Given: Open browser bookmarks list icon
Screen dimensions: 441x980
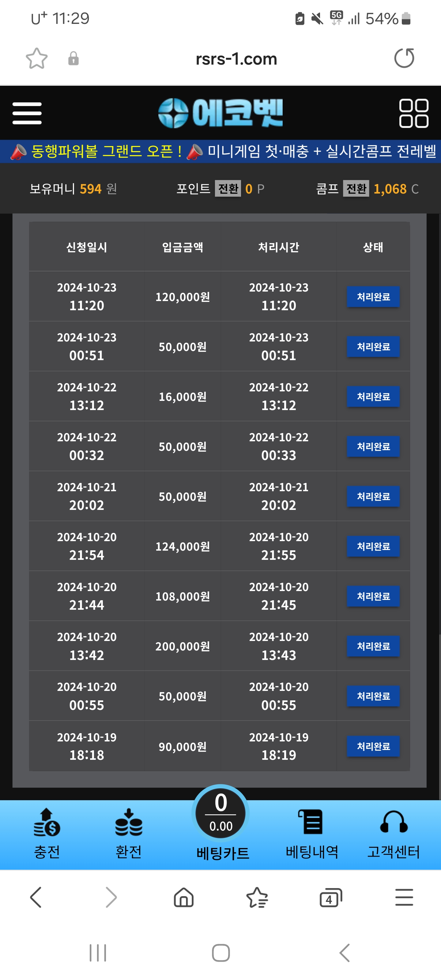Looking at the screenshot, I should (x=257, y=898).
